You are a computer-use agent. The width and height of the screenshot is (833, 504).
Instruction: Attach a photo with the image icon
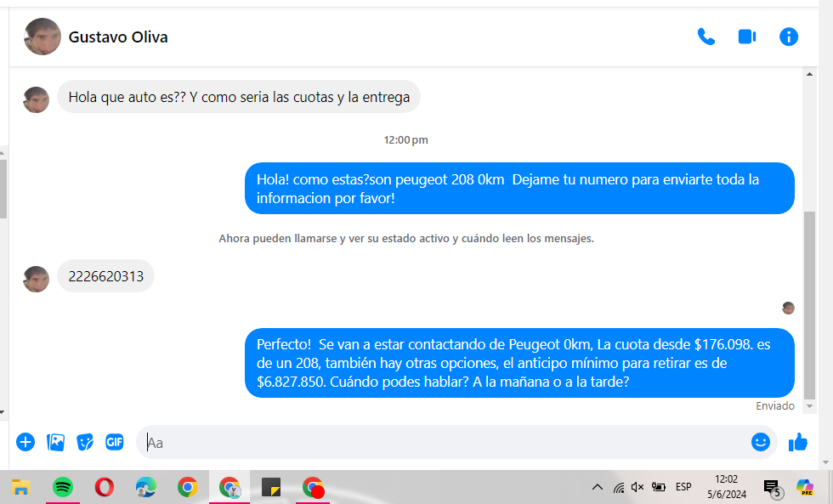click(x=55, y=442)
